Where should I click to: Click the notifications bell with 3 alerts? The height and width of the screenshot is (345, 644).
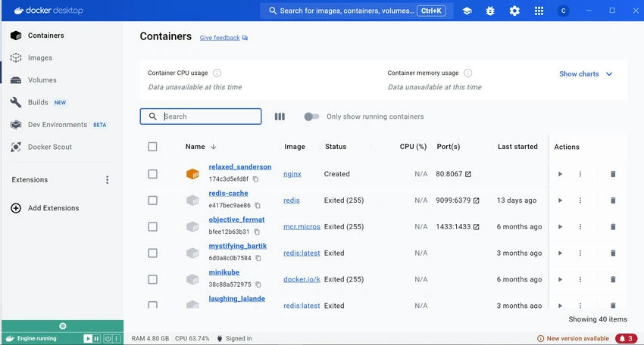(627, 338)
